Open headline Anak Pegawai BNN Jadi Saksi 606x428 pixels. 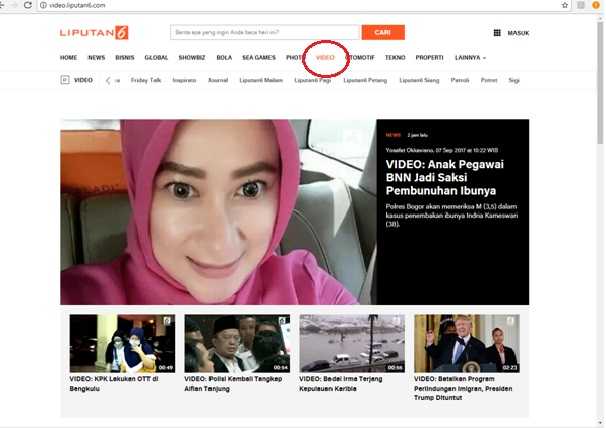coord(444,177)
